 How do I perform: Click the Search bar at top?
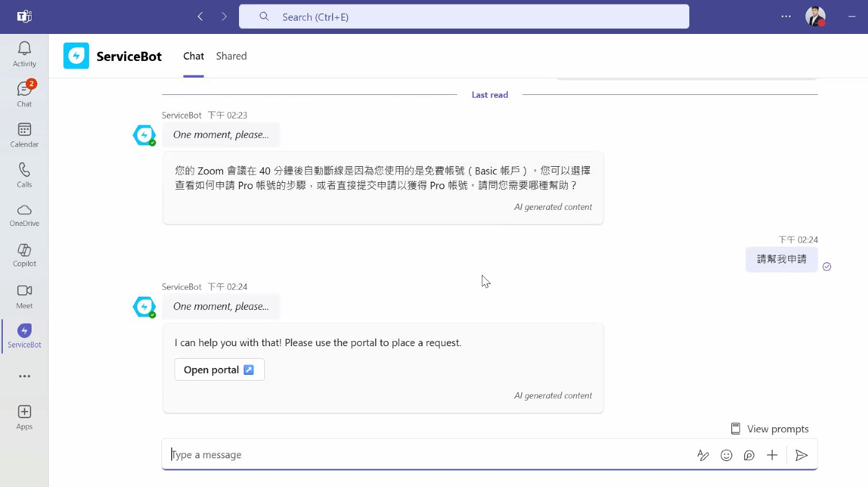click(x=464, y=17)
